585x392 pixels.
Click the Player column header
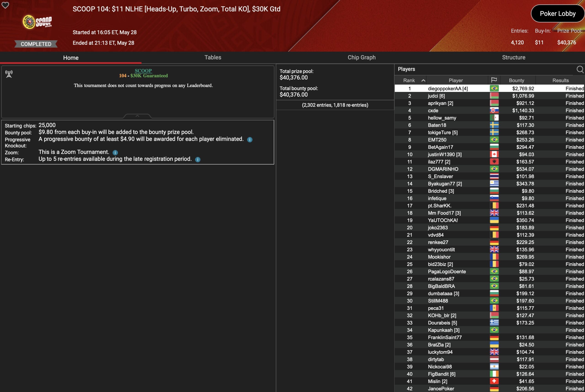pyautogui.click(x=456, y=80)
